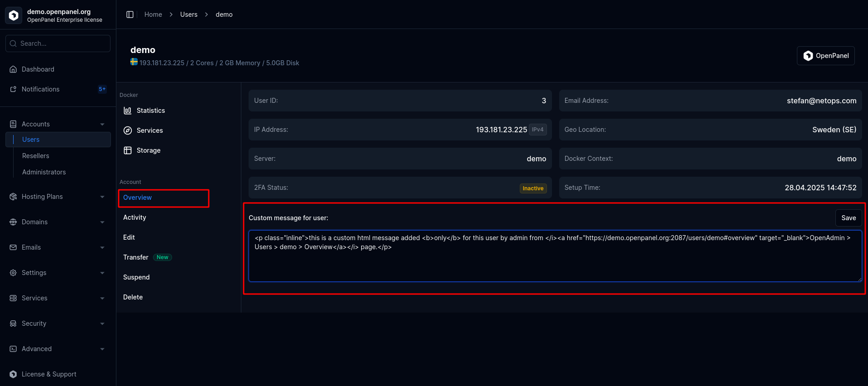Click the demo.openpanel.org hostname text
Image resolution: width=868 pixels, height=386 pixels.
point(59,12)
